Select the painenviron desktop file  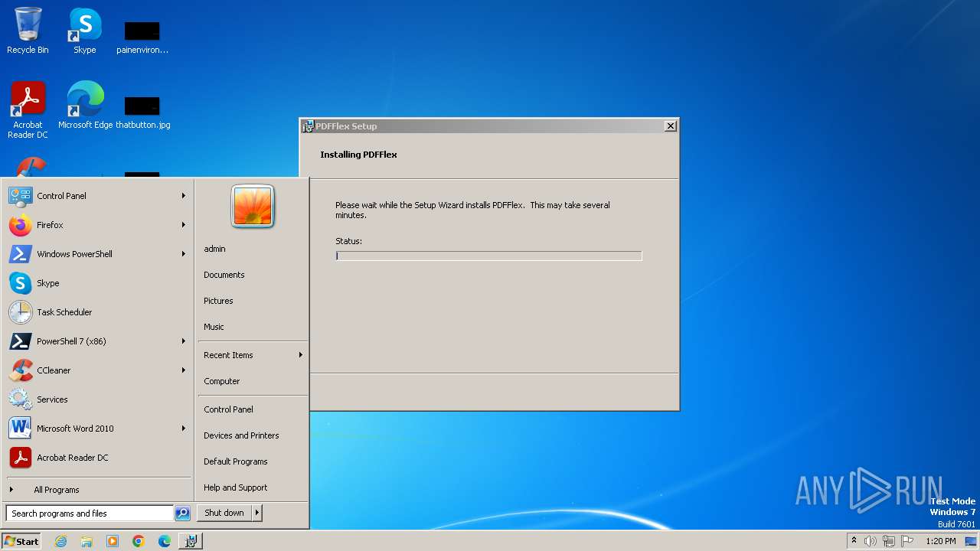[142, 37]
